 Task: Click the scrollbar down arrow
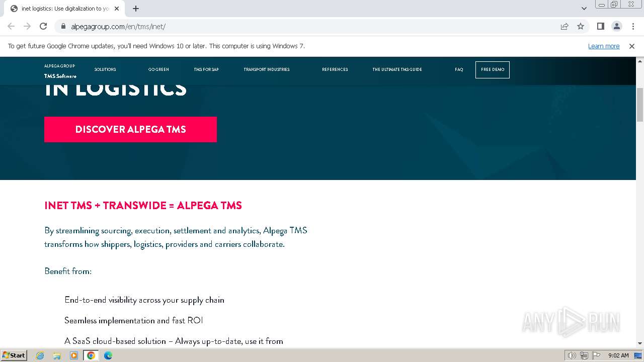[640, 343]
